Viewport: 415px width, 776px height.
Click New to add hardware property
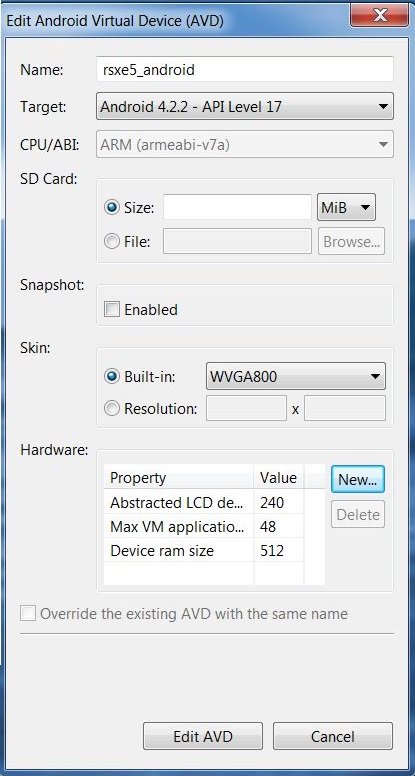point(358,479)
